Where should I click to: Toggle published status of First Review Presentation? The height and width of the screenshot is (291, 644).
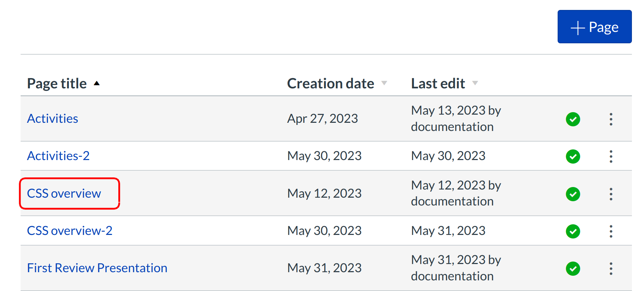coord(573,269)
